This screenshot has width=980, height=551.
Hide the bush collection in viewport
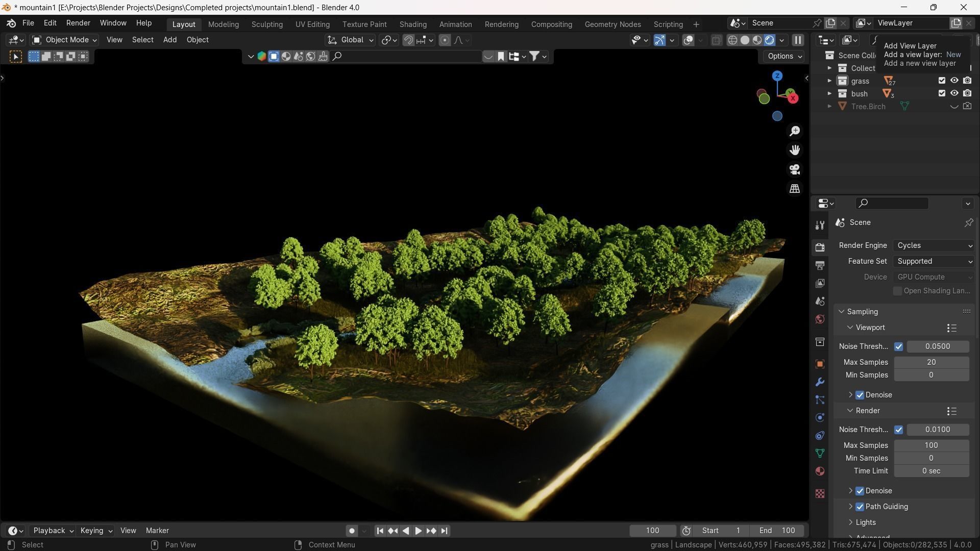coord(954,93)
